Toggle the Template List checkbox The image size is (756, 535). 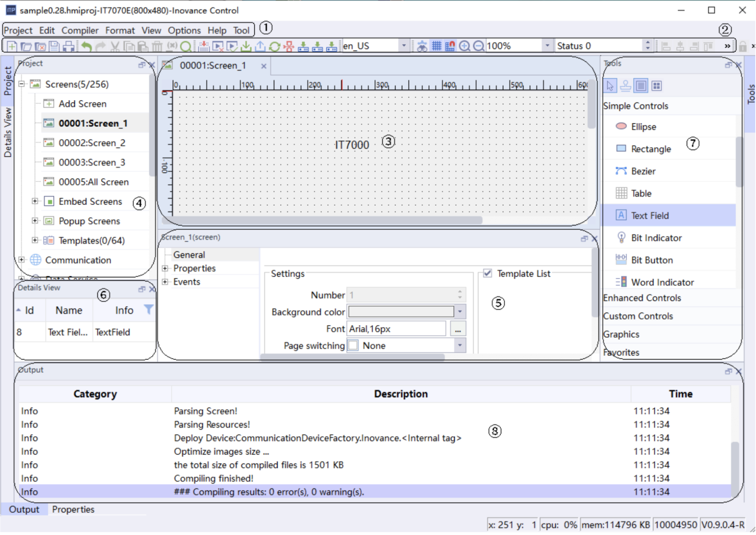pyautogui.click(x=488, y=273)
